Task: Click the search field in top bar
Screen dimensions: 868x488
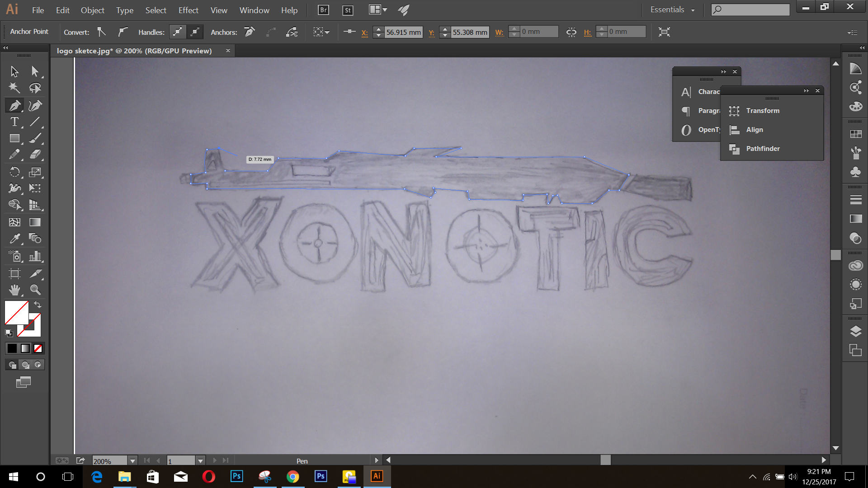Action: 750,9
